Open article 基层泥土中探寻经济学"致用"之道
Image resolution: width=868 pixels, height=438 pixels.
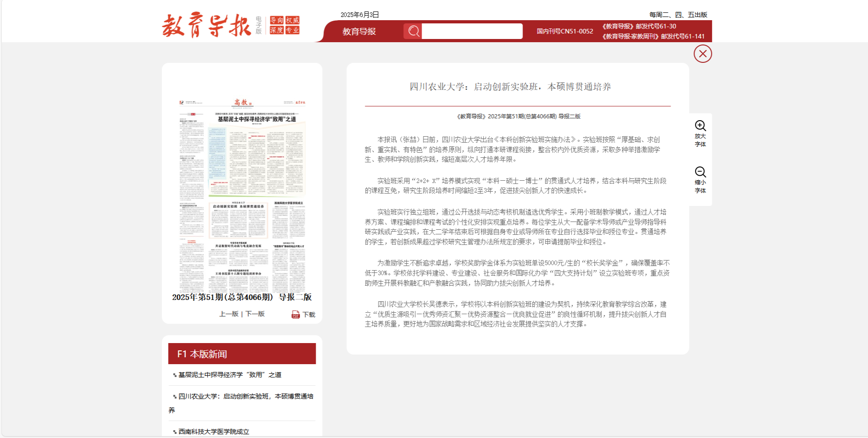point(230,375)
